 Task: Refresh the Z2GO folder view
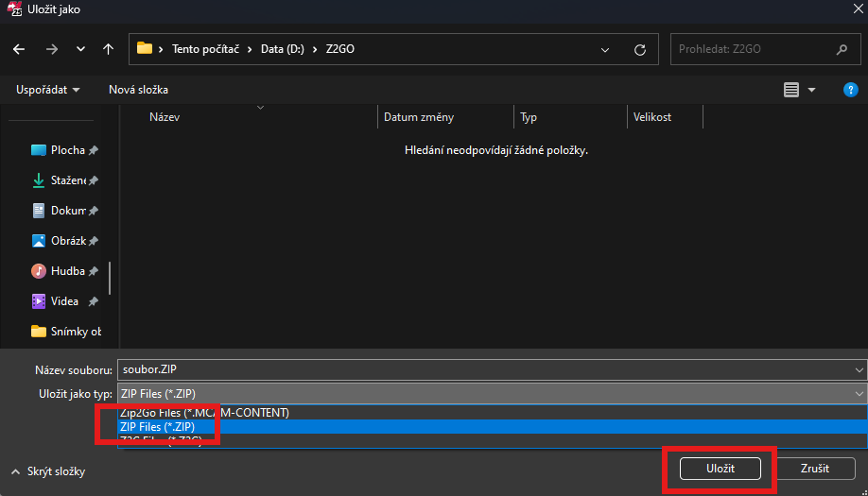[x=639, y=49]
